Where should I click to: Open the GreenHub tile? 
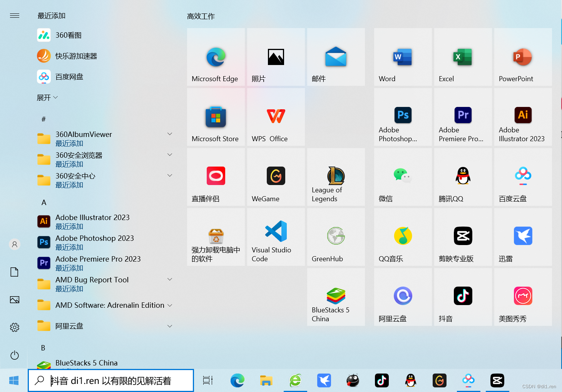pos(336,237)
